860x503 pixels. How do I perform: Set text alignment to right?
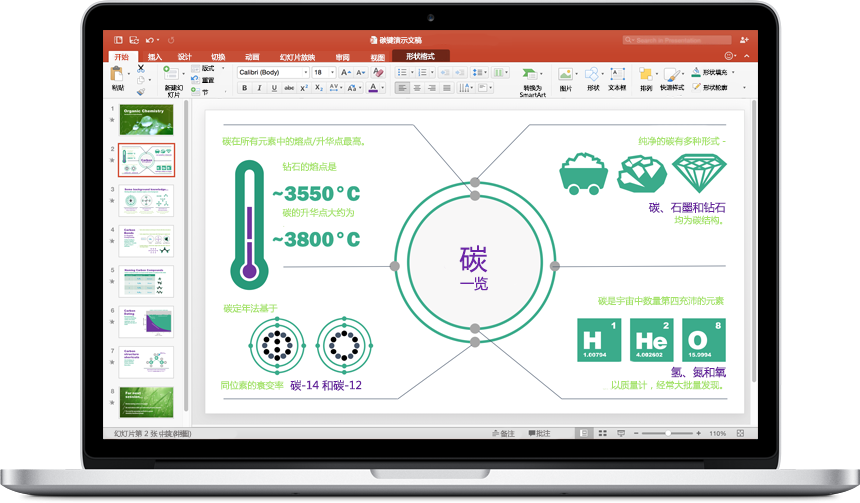point(432,88)
